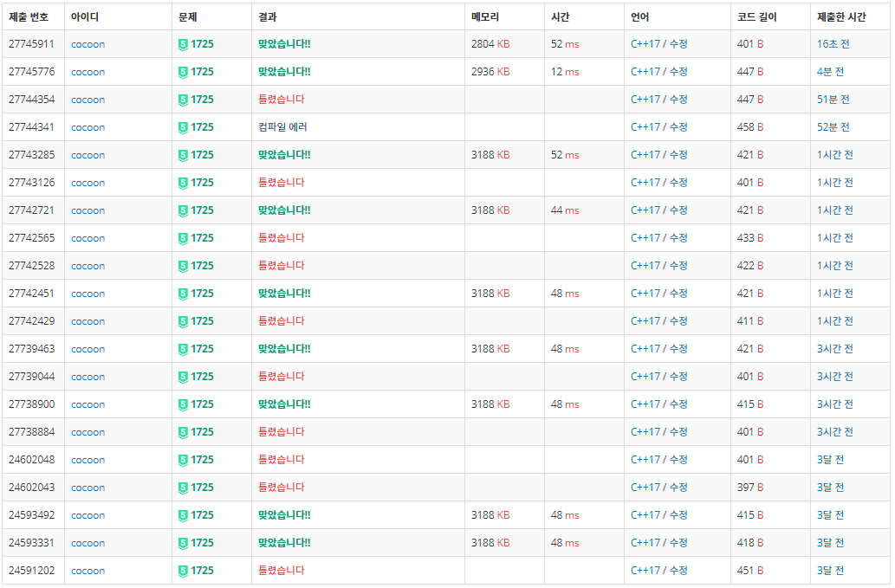This screenshot has width=895, height=588.
Task: Click the '16초 전' submission time link
Action: pos(833,44)
